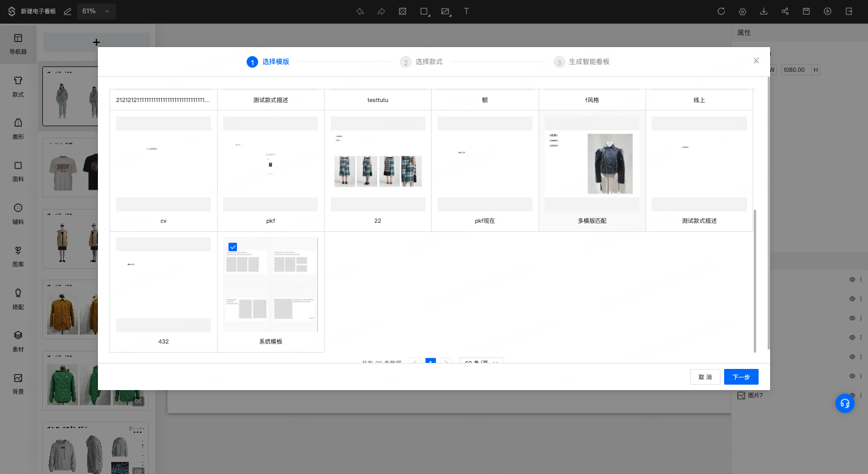Click the undo arrow in top toolbar

tap(360, 11)
